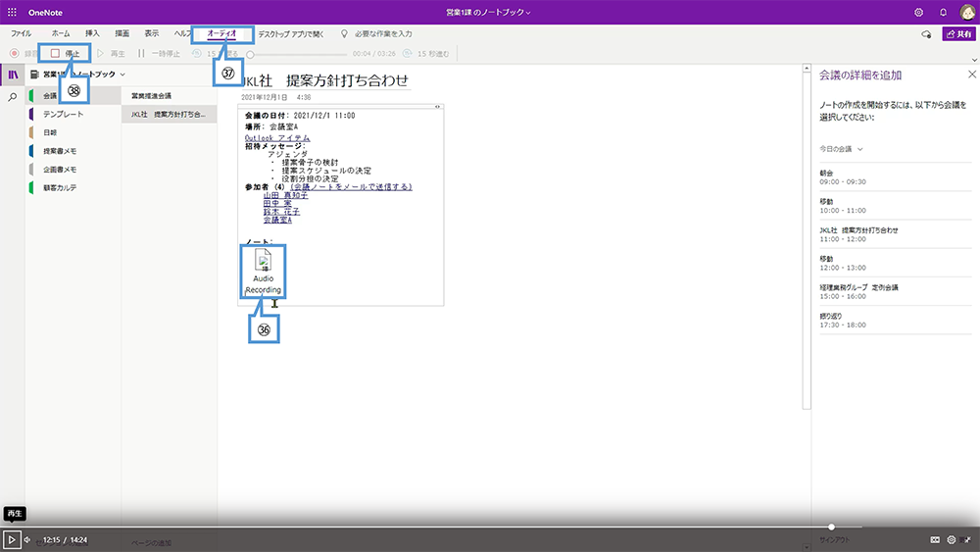Click the 共有 share button

(958, 33)
